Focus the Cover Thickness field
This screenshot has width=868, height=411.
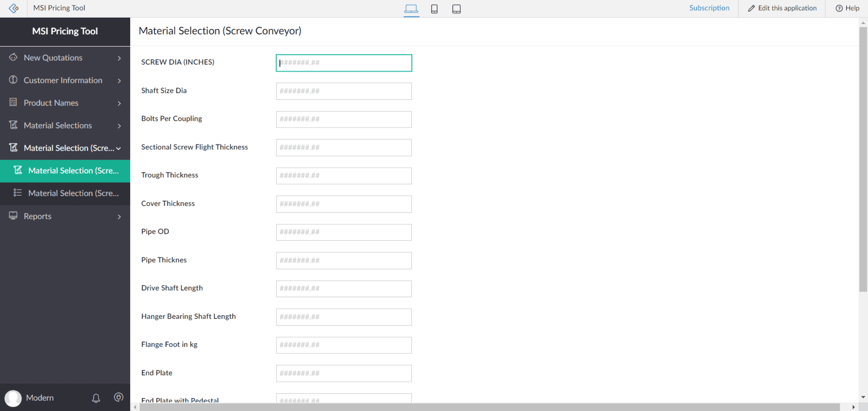coord(344,204)
